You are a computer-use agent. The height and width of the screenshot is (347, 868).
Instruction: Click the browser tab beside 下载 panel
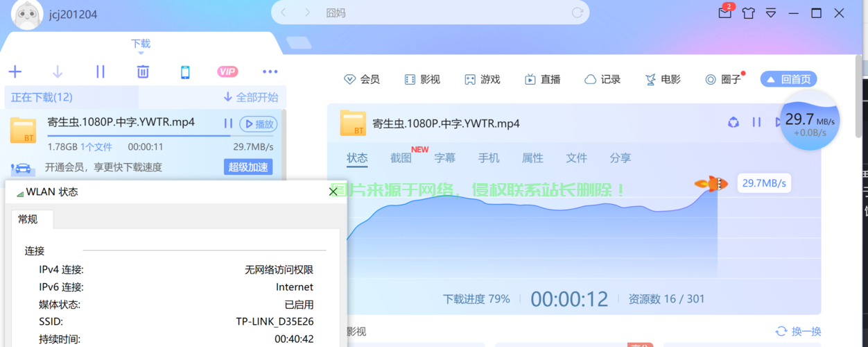(298, 43)
